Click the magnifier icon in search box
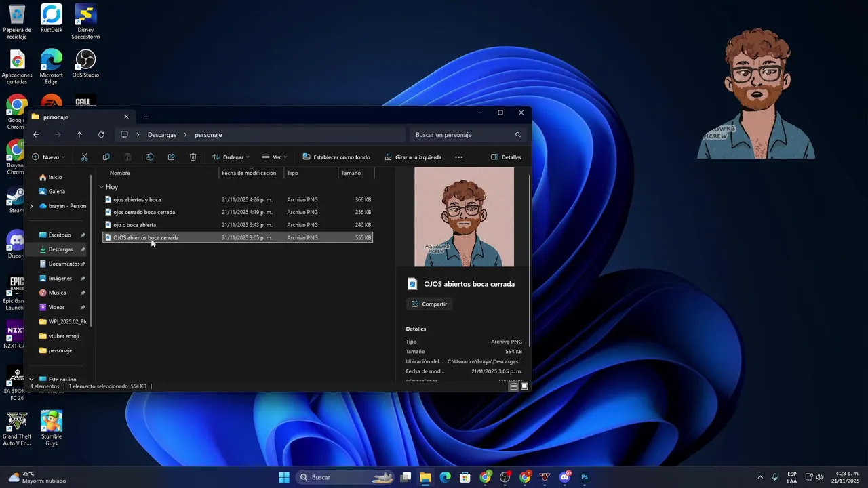The height and width of the screenshot is (488, 868). pos(518,134)
